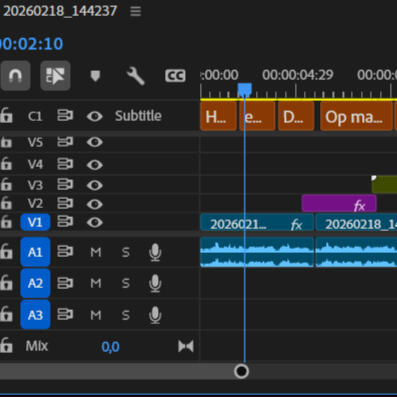Solo audio track A3
The height and width of the screenshot is (397, 397).
click(126, 315)
